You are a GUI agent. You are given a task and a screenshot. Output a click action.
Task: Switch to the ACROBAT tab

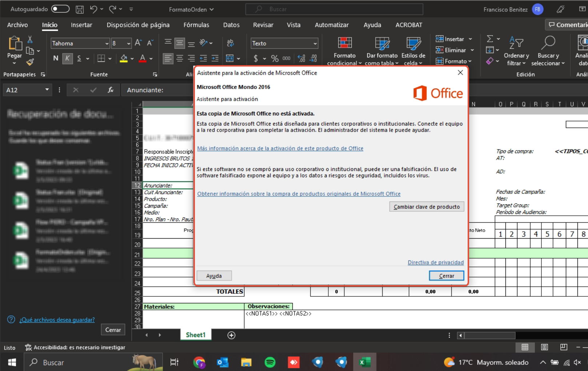[x=409, y=25]
